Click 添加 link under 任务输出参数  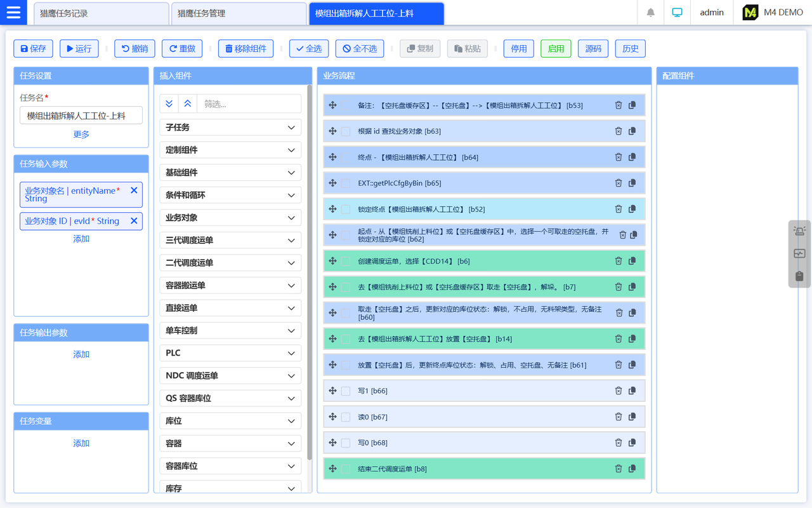(x=81, y=354)
